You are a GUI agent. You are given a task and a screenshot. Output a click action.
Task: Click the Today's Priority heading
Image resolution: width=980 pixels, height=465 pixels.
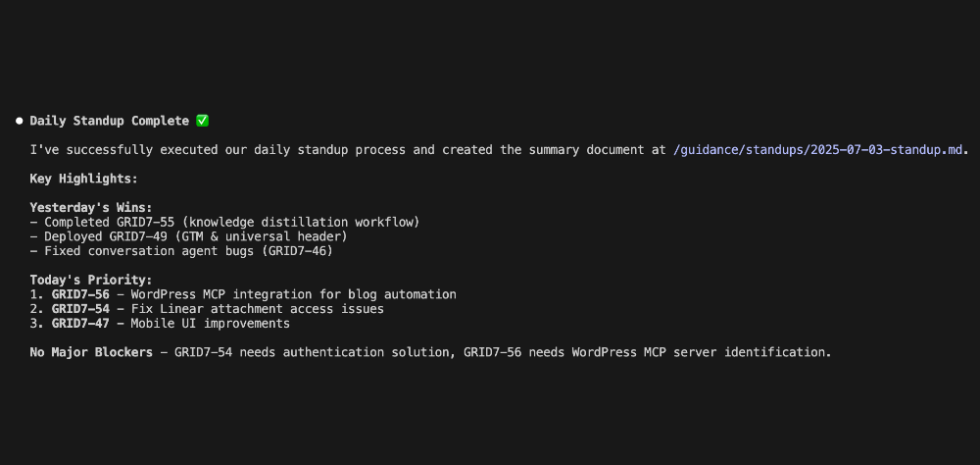pyautogui.click(x=91, y=281)
